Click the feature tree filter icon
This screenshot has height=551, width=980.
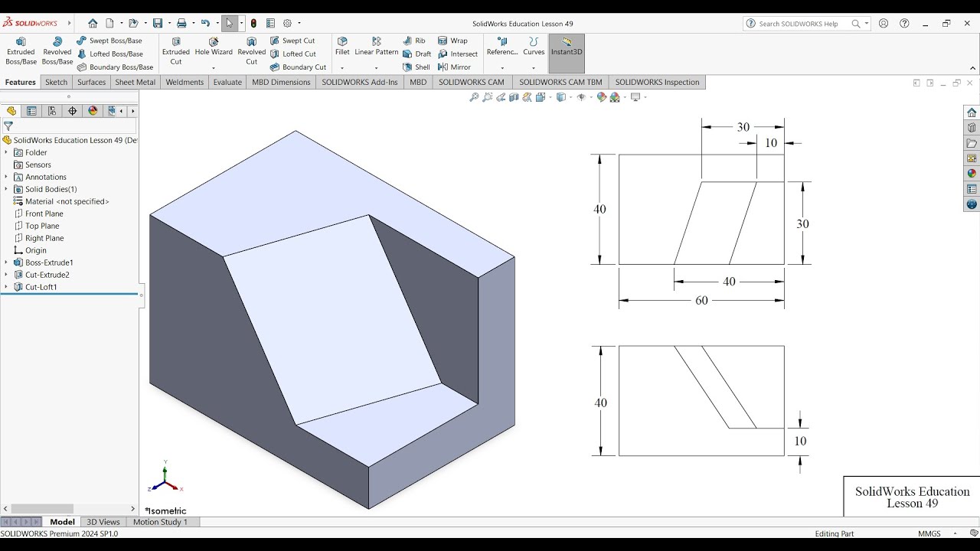pos(8,126)
